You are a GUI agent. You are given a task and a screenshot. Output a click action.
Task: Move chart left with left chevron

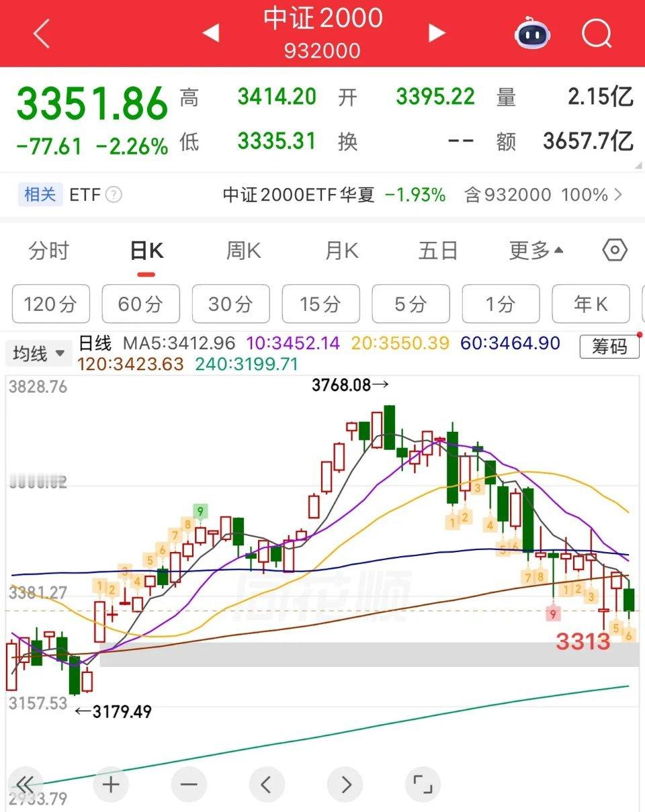click(267, 784)
